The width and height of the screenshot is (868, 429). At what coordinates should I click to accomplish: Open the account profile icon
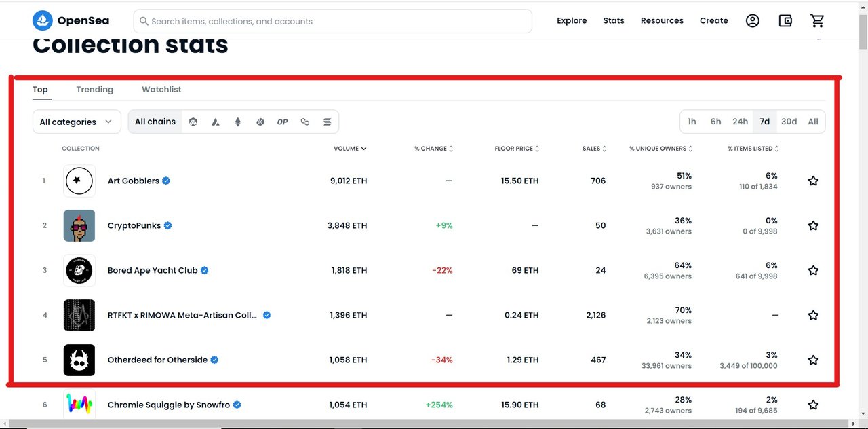pos(753,21)
